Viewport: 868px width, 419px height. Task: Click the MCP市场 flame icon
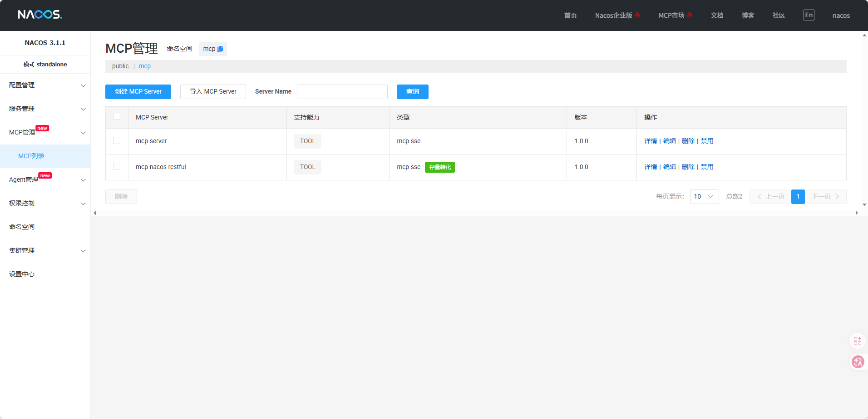690,15
